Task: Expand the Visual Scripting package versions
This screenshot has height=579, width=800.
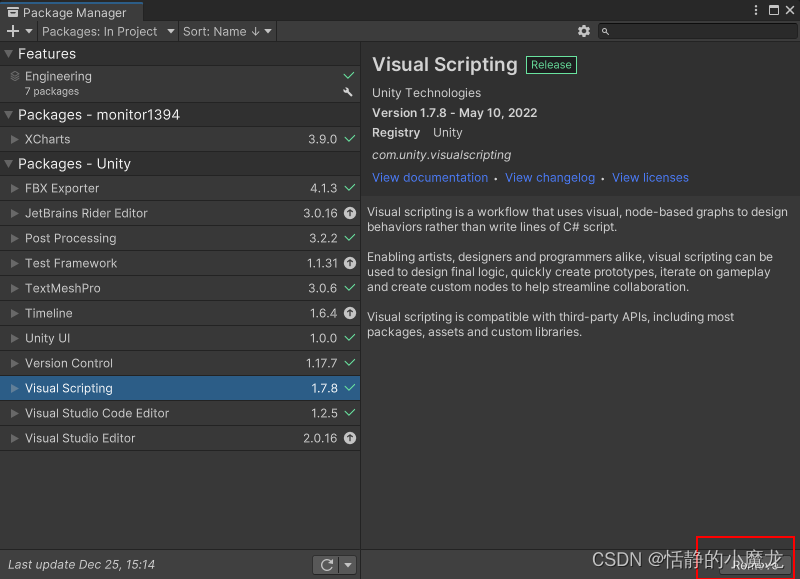Action: point(14,388)
